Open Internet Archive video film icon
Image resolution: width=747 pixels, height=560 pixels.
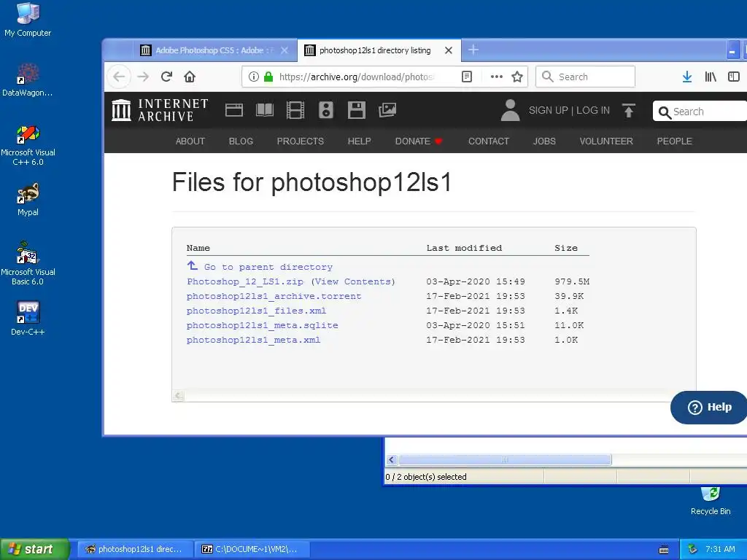pos(295,111)
